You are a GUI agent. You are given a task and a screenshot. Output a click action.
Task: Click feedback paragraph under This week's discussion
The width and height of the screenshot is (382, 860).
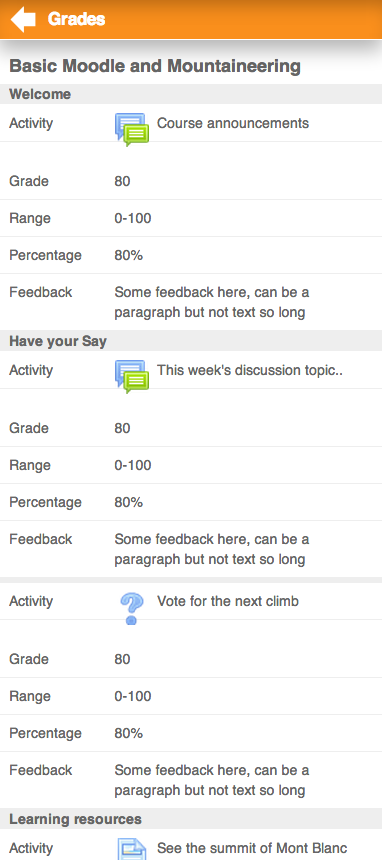[212, 550]
